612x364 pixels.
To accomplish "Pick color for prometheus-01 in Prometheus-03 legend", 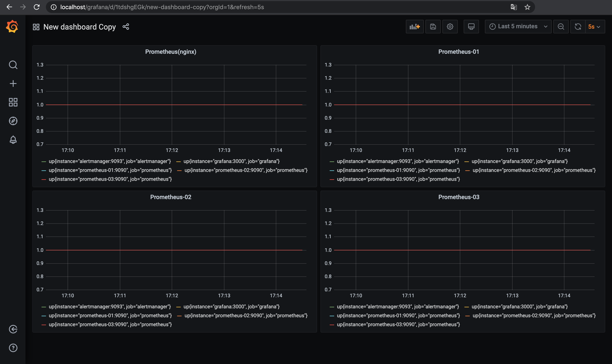I will coord(332,316).
